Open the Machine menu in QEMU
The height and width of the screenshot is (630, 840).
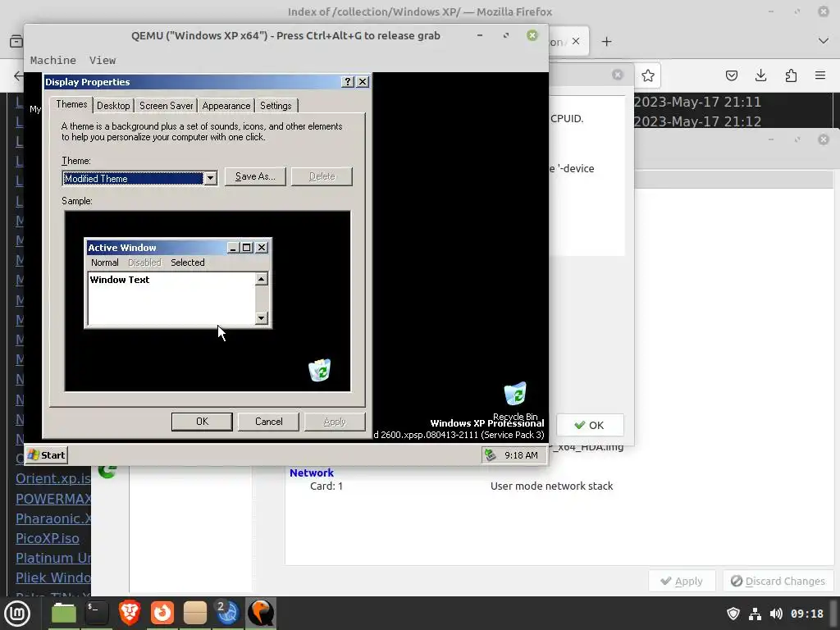[x=53, y=60]
